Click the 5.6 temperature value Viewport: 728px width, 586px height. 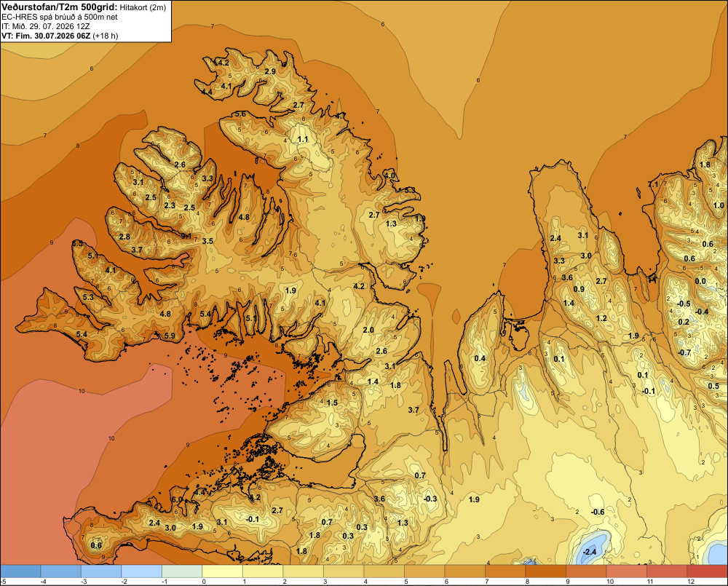click(x=240, y=114)
